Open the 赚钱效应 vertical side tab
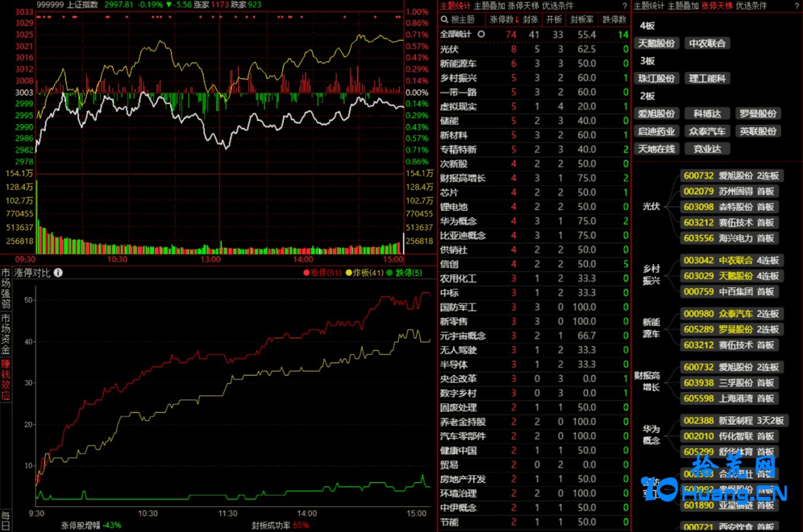803x532 pixels. click(6, 380)
